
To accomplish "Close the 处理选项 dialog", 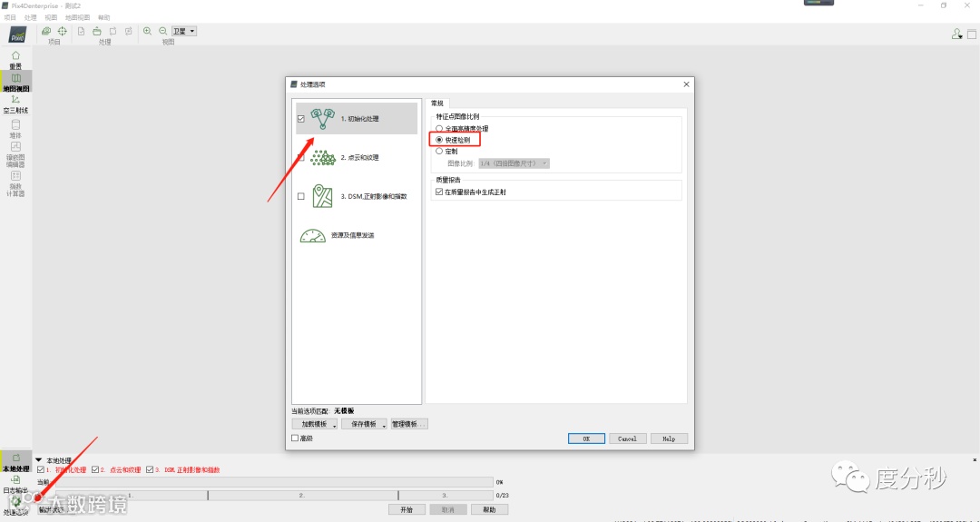I will coord(686,84).
